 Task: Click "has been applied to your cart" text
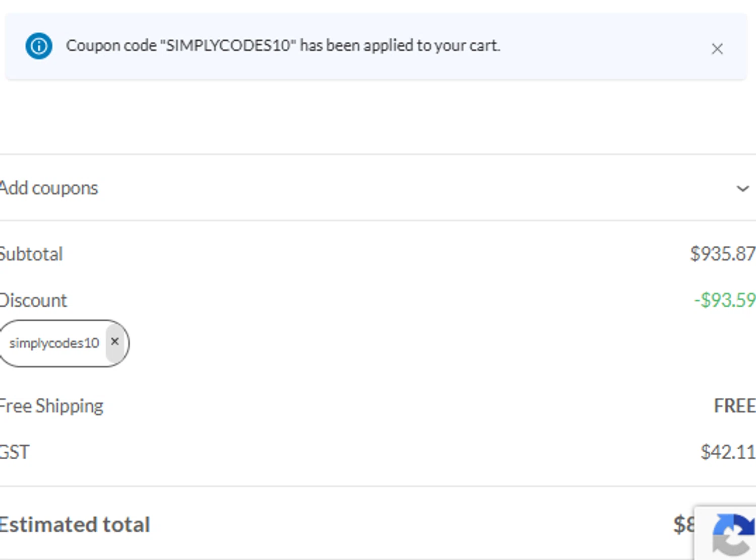pos(400,46)
